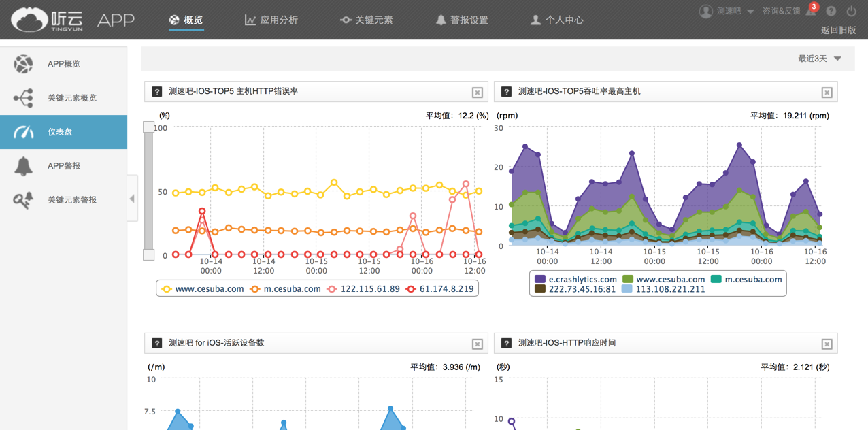868x430 pixels.
Task: Click the power logout icon
Action: pos(851,12)
